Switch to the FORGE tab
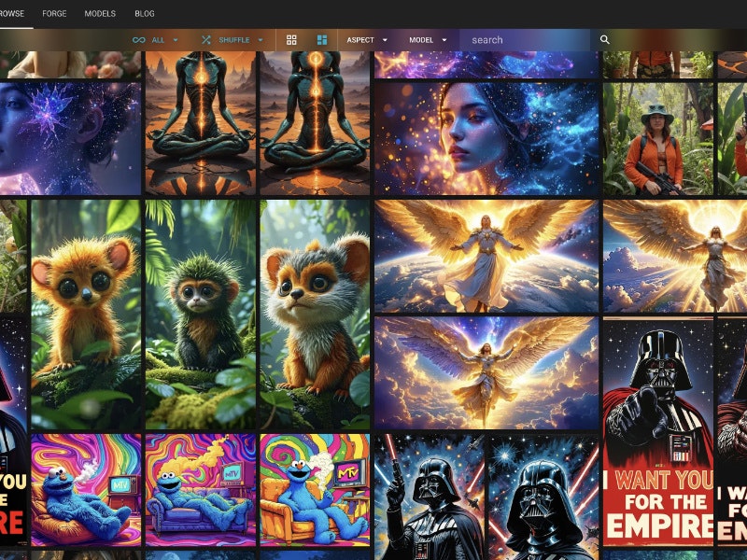This screenshot has width=747, height=560. (56, 14)
